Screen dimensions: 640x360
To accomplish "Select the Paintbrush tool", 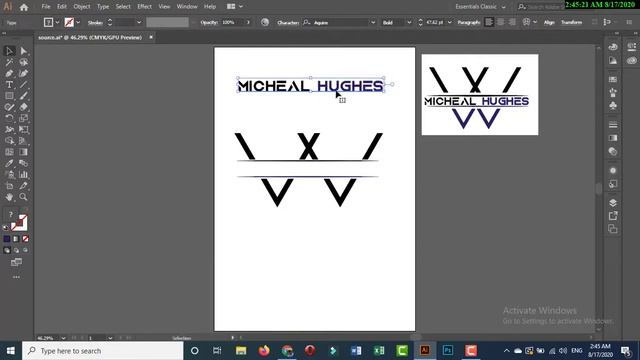I will [23, 96].
